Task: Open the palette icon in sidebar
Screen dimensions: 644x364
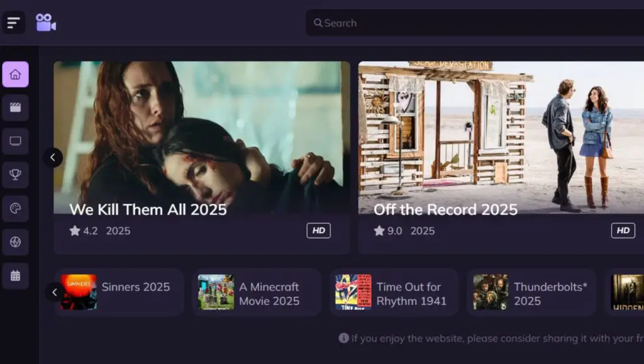Action: tap(15, 209)
